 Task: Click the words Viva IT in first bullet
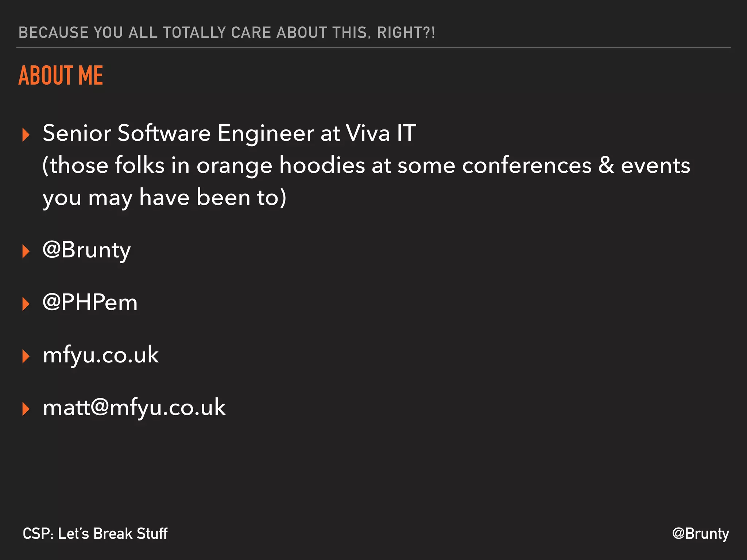click(x=381, y=132)
